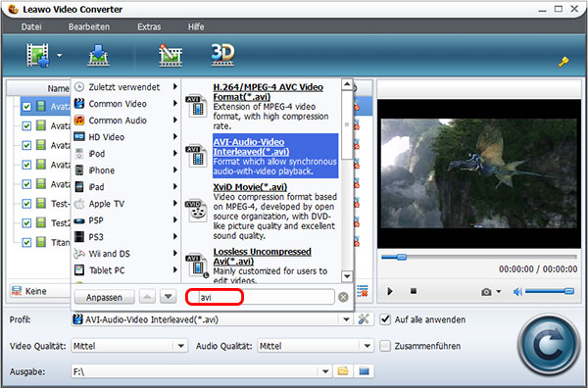This screenshot has height=388, width=588.
Task: Open the Hilfe menu
Action: click(x=196, y=27)
